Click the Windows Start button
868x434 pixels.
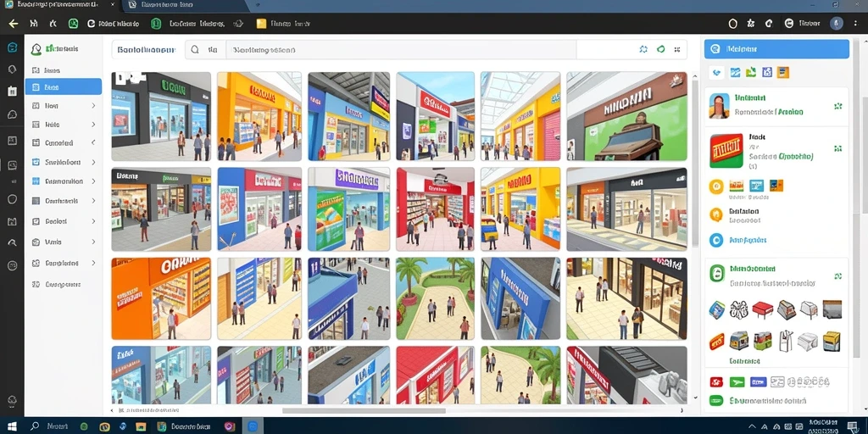point(12,426)
